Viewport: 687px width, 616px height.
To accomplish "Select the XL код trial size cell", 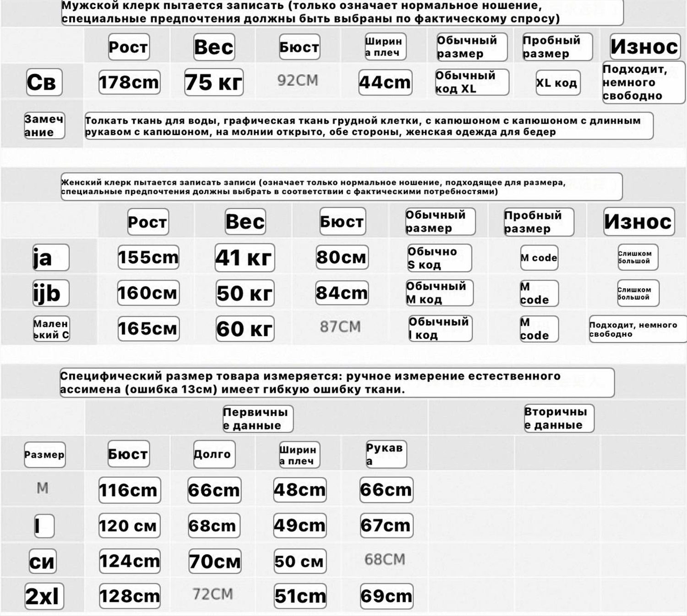I will coord(557,83).
